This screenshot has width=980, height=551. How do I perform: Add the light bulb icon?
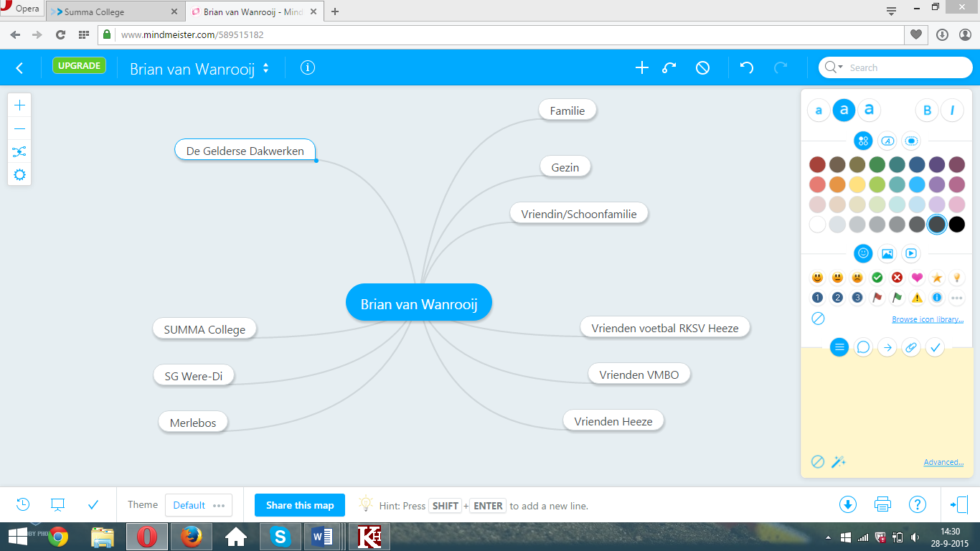(x=956, y=278)
